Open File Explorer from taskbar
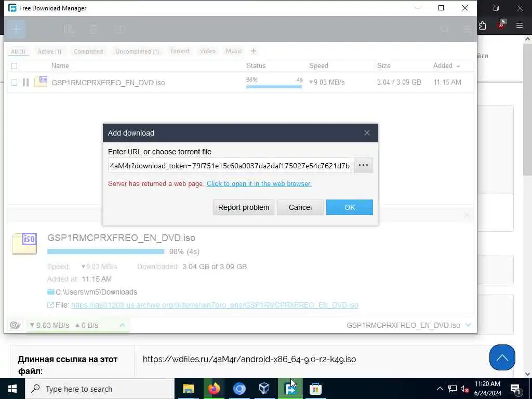The height and width of the screenshot is (399, 532). (188, 389)
